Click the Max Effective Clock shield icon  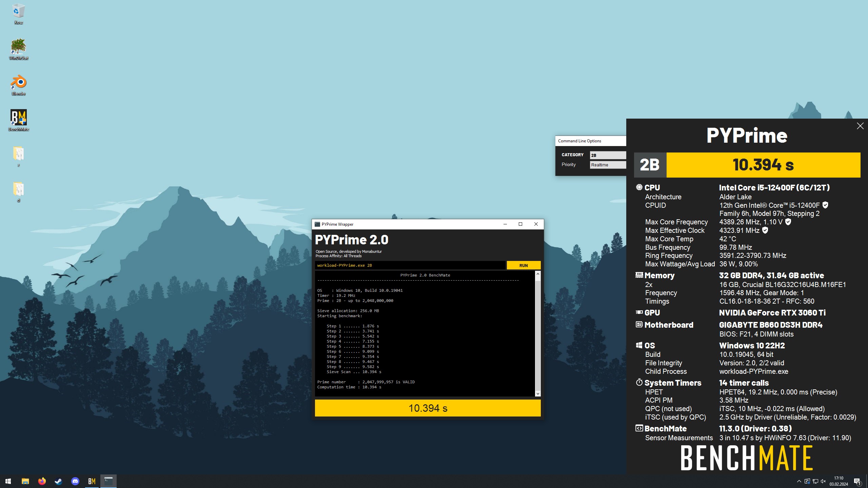point(765,230)
